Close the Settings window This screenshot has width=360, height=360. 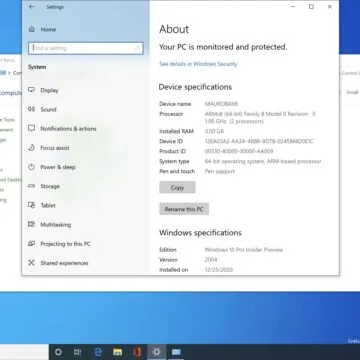[x=330, y=7]
